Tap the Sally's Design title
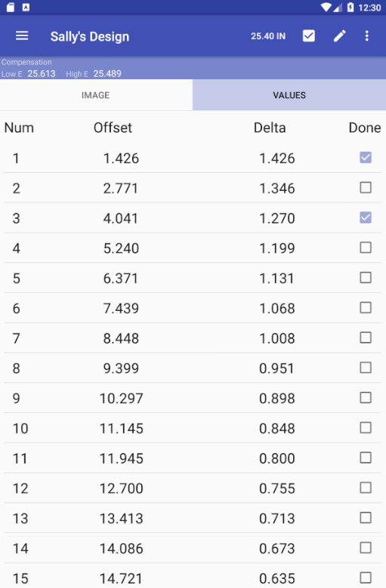 [90, 36]
